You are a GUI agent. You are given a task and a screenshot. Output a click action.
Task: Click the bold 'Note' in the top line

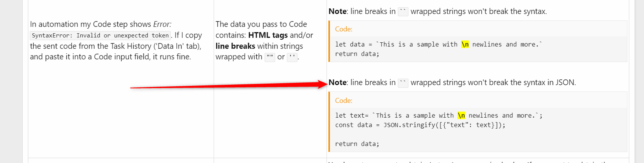pos(337,11)
